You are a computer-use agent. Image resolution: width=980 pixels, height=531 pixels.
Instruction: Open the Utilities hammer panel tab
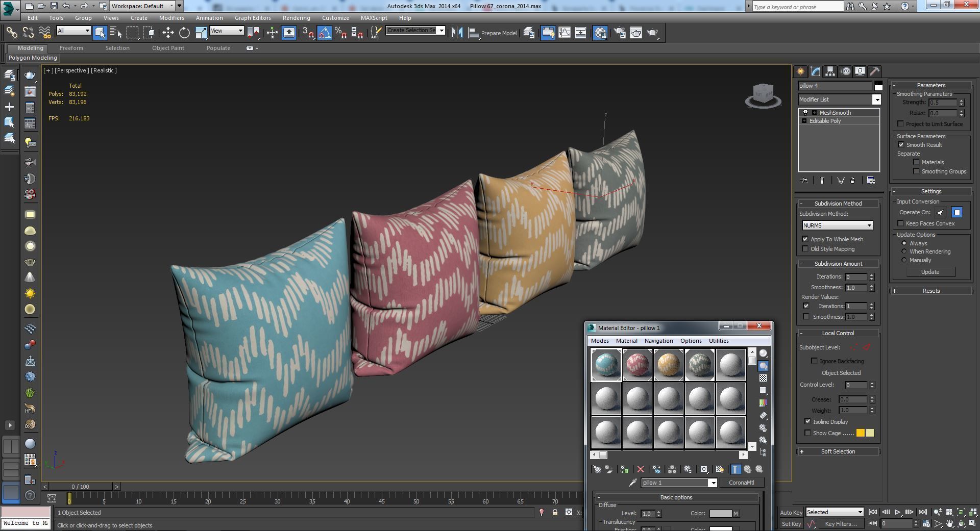click(x=875, y=71)
